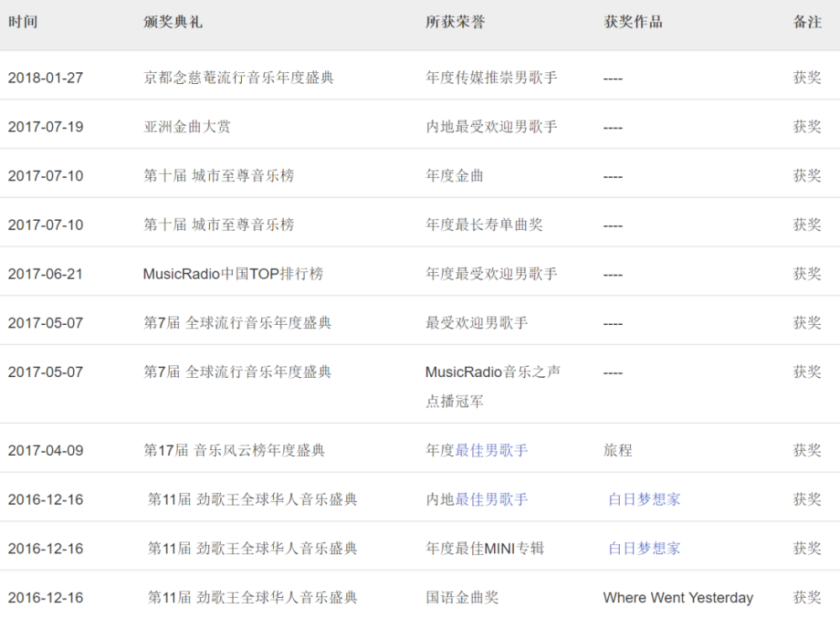Image resolution: width=840 pixels, height=618 pixels.
Task: Click the 获奖 remark in the top row
Action: pyautogui.click(x=807, y=77)
